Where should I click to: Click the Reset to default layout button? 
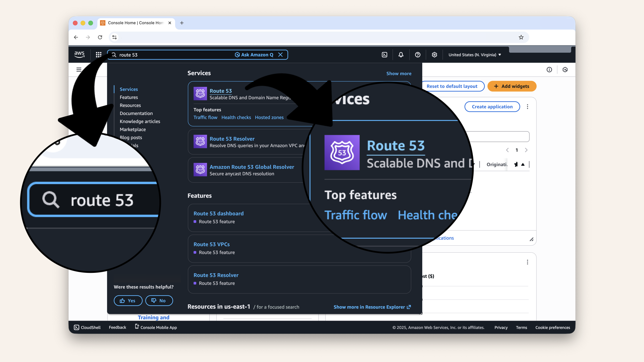(452, 86)
